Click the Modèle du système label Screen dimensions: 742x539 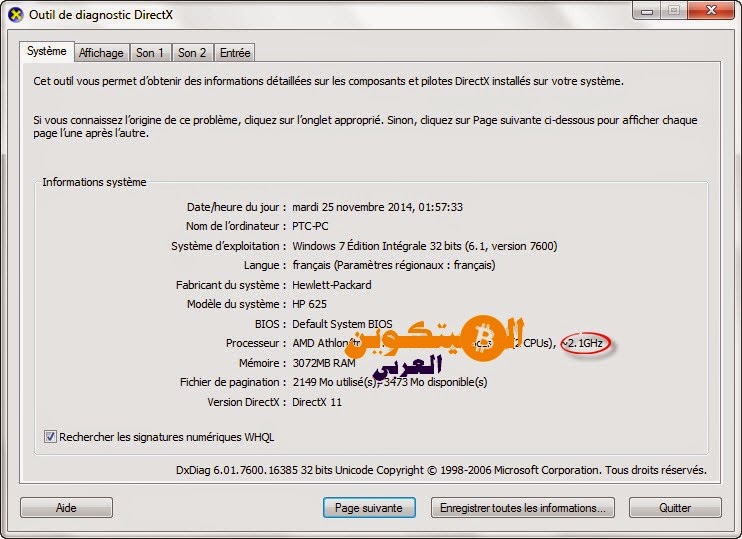point(236,304)
